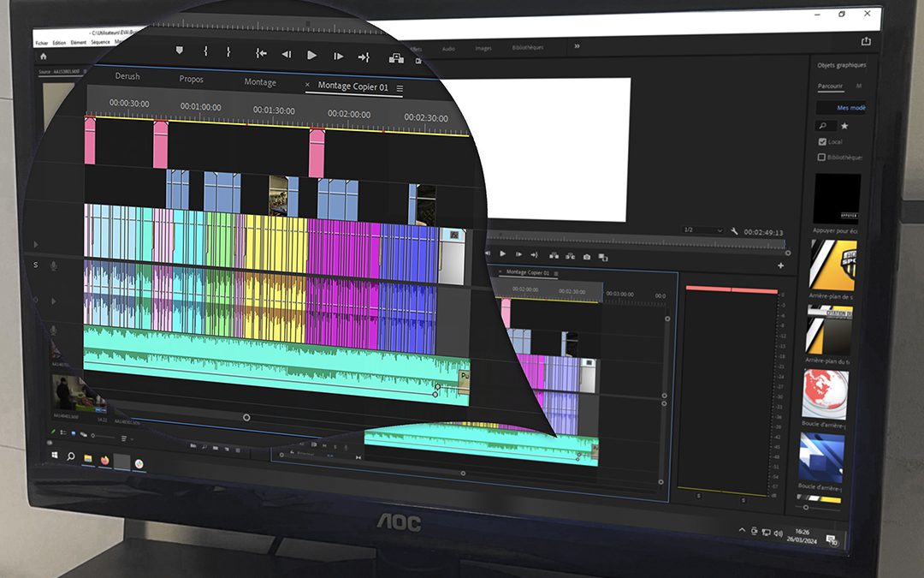
Task: Click the step forward playback icon
Action: pos(519,253)
